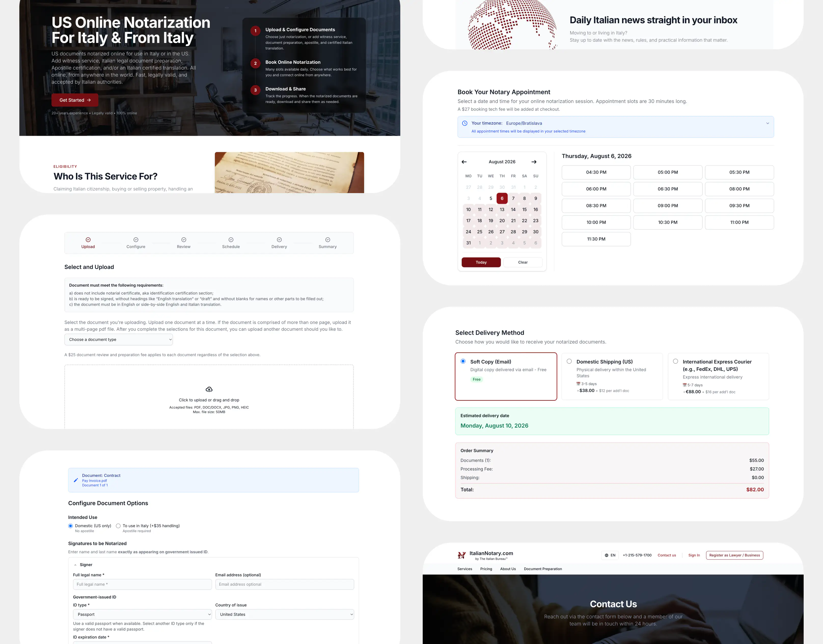
Task: Collapse the Signer section
Action: click(75, 565)
